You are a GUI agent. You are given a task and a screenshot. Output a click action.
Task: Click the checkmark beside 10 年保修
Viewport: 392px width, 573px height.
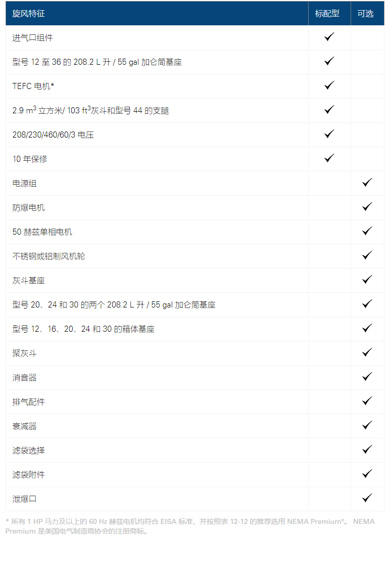329,158
